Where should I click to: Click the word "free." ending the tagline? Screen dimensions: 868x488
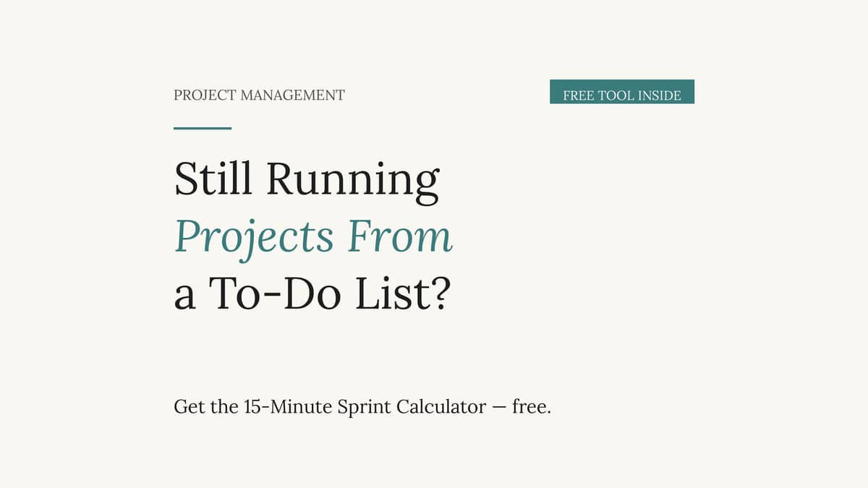[532, 407]
